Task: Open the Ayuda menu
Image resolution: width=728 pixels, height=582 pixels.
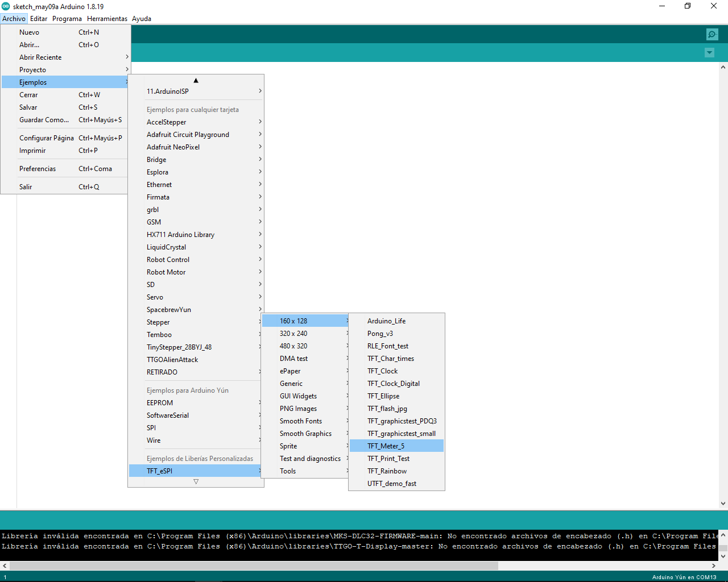Action: click(142, 19)
